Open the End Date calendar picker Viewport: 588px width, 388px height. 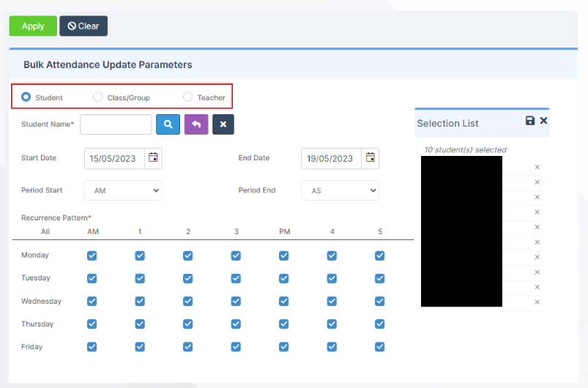[371, 158]
